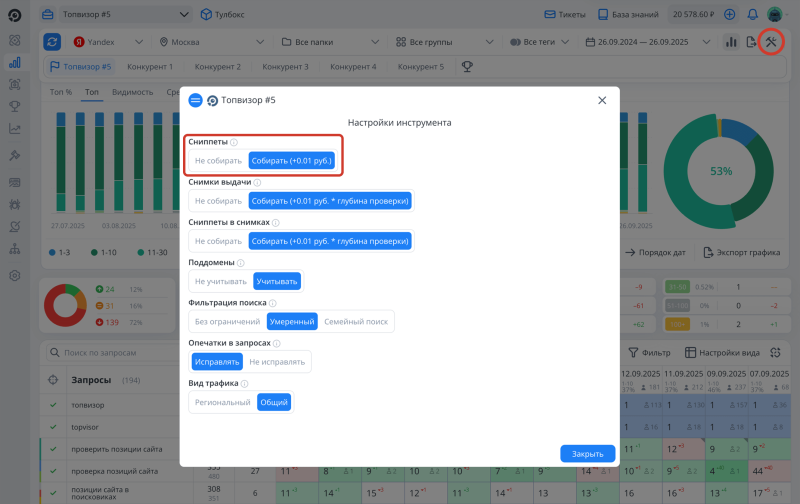
Task: Open the chart icon in top toolbar
Action: point(730,42)
